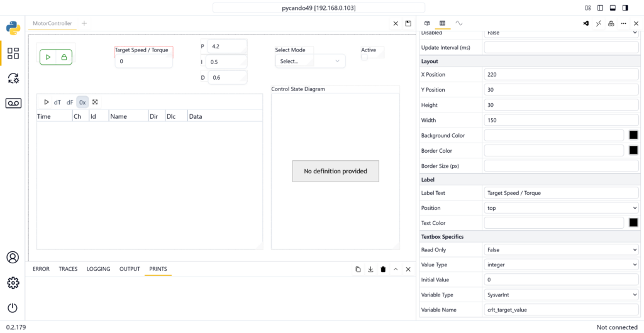Download the console output
Screen dimensions: 644x333
pos(370,269)
